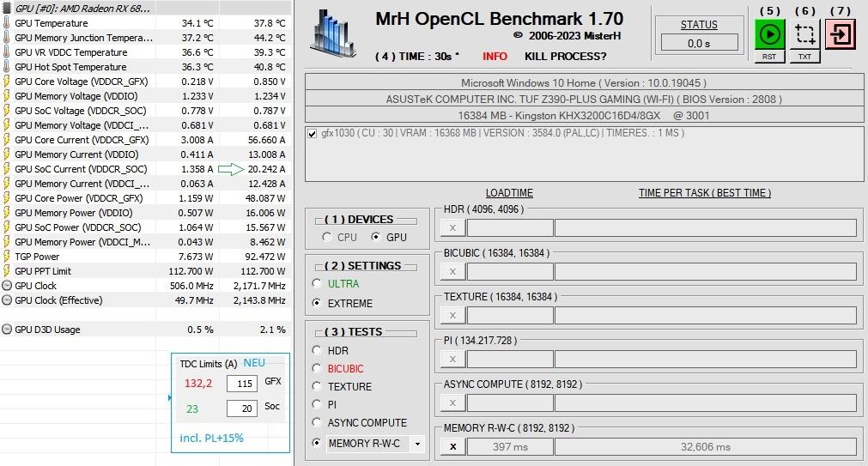Select the TEXTURE test
This screenshot has width=868, height=466.
coord(317,386)
